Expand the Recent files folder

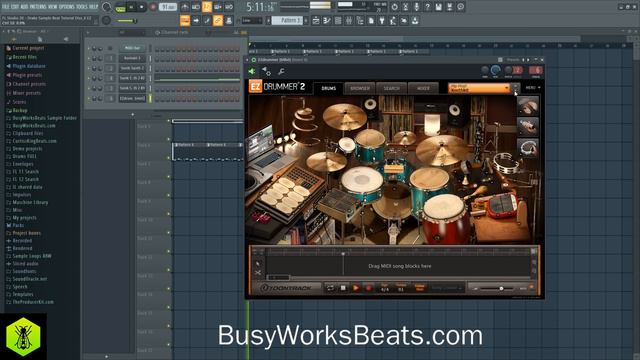pos(24,57)
